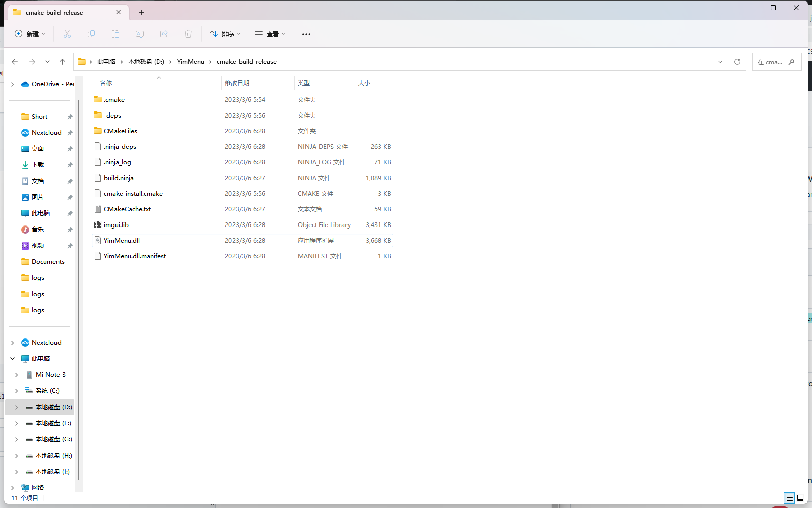The width and height of the screenshot is (812, 508).
Task: Click the Back navigation arrow
Action: click(15, 61)
